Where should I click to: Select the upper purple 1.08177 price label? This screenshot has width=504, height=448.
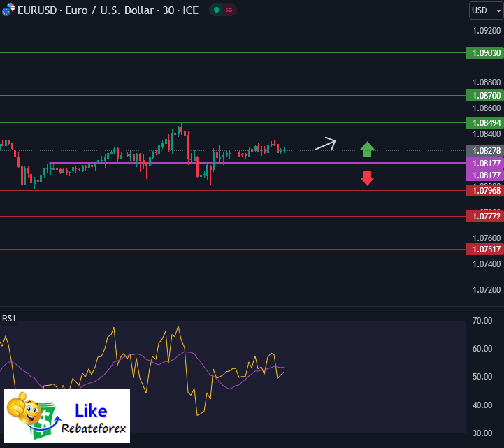484,164
